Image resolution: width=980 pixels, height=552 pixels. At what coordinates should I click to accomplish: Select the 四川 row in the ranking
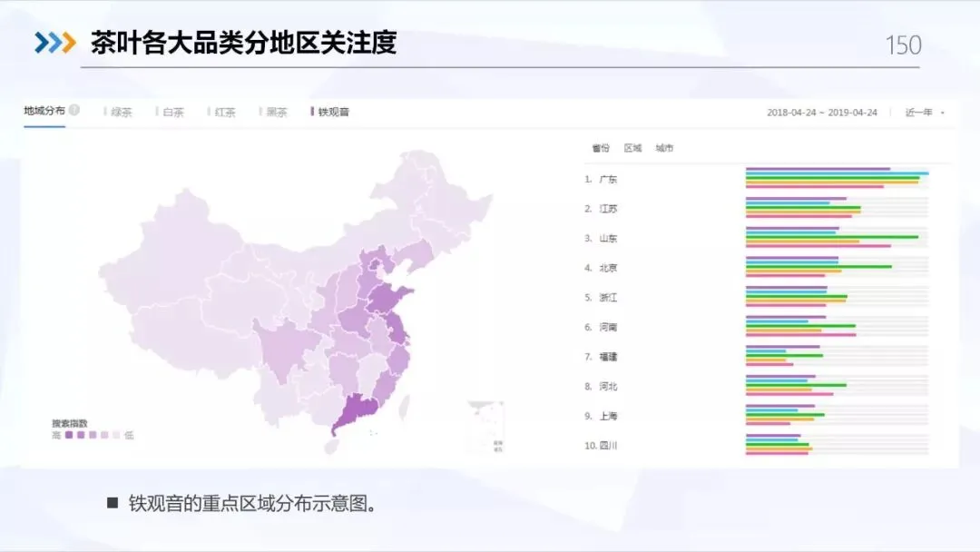[756, 446]
